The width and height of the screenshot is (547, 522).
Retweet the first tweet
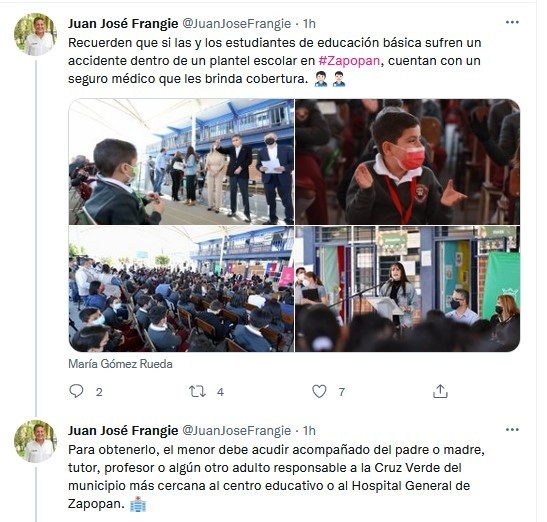pyautogui.click(x=197, y=392)
